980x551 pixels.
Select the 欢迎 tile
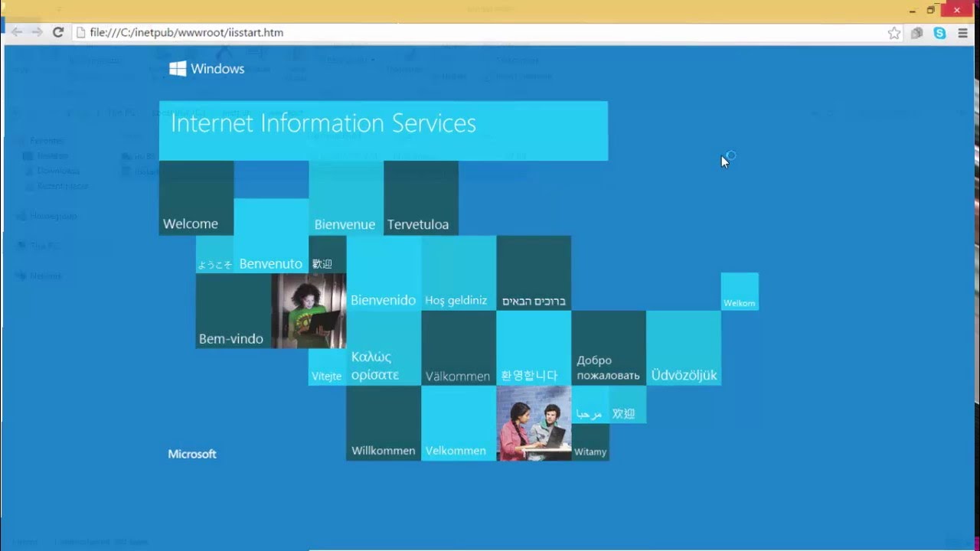click(628, 405)
